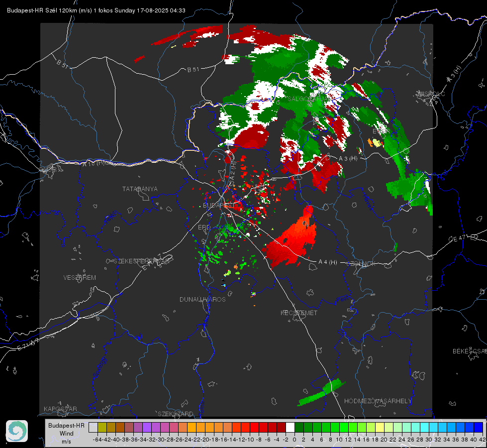This screenshot has height=448, width=487.
Task: Pick the bright green swatch between 10 and 12
Action: pos(344,427)
